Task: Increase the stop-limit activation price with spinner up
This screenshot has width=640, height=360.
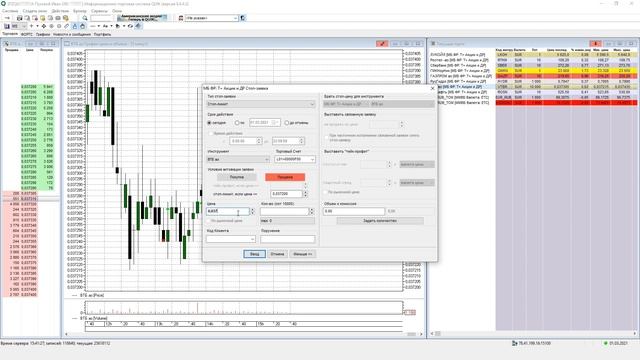Action: click(305, 192)
